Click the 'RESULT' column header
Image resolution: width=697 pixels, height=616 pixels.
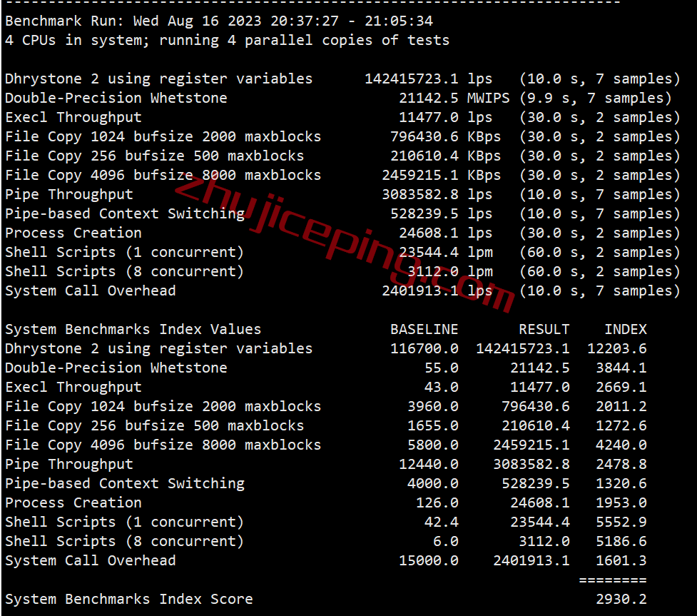click(544, 329)
